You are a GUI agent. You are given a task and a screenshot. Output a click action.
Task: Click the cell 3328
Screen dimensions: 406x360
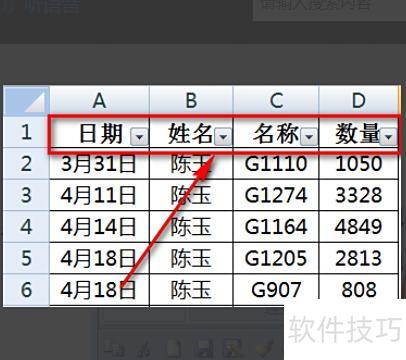tap(359, 195)
